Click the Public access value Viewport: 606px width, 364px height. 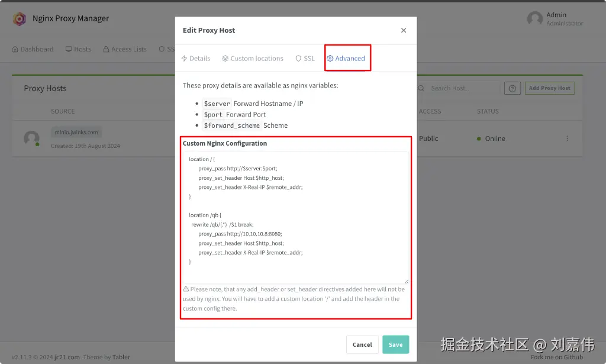click(428, 138)
